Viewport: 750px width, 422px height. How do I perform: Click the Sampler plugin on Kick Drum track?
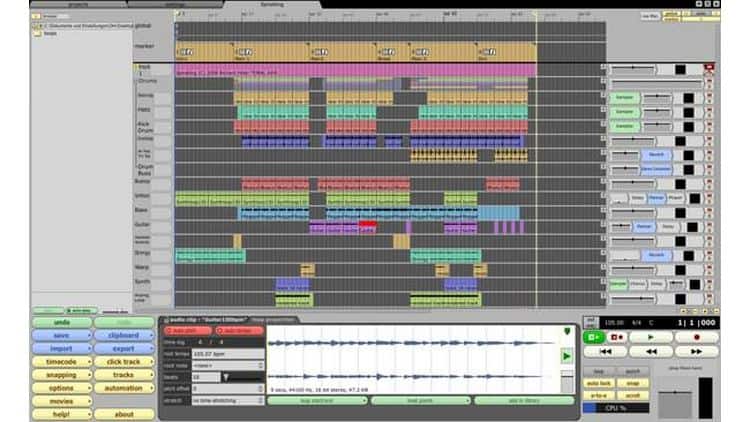click(624, 126)
